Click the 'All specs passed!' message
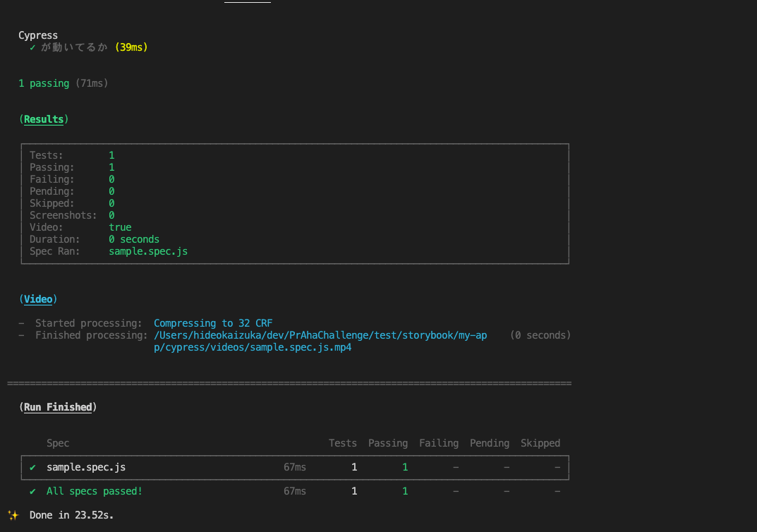Viewport: 757px width, 532px height. (x=95, y=492)
